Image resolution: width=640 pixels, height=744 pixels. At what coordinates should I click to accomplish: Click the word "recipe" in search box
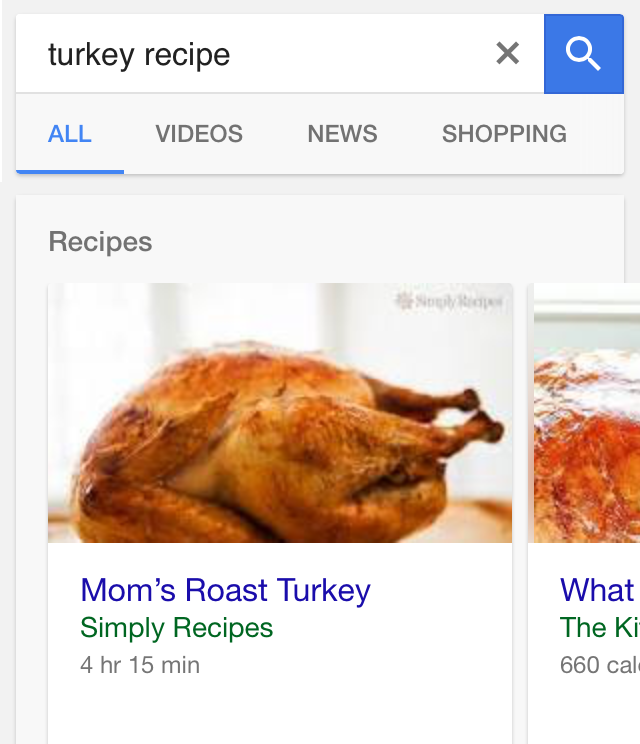(187, 56)
